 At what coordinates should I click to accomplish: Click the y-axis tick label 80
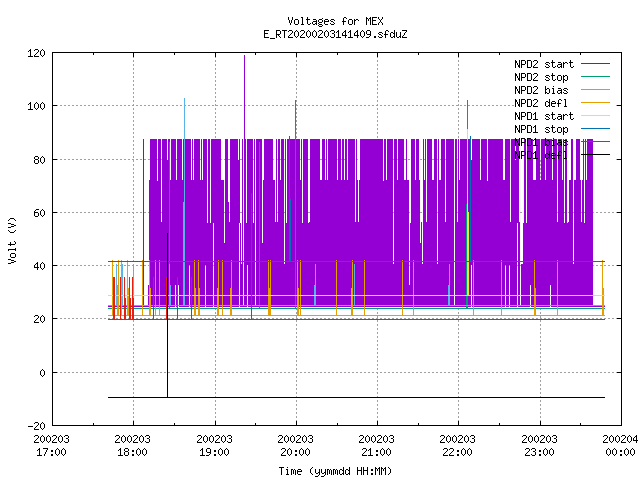(39, 160)
